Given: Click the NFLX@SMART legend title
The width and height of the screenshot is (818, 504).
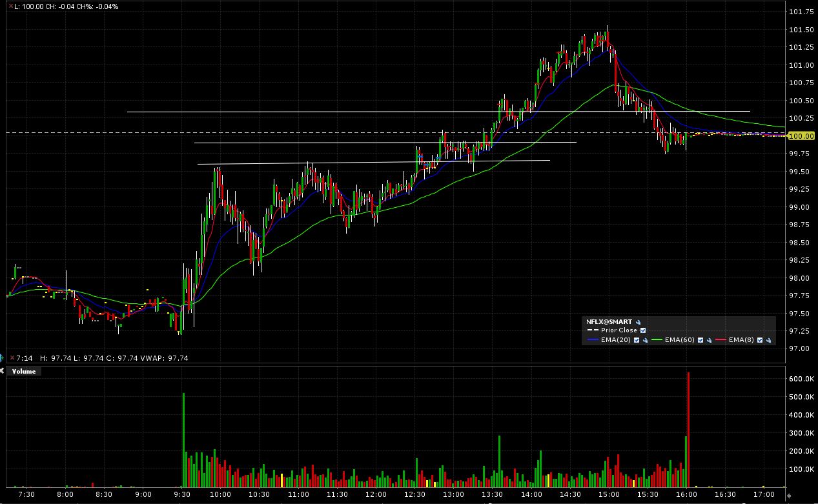Looking at the screenshot, I should point(609,322).
